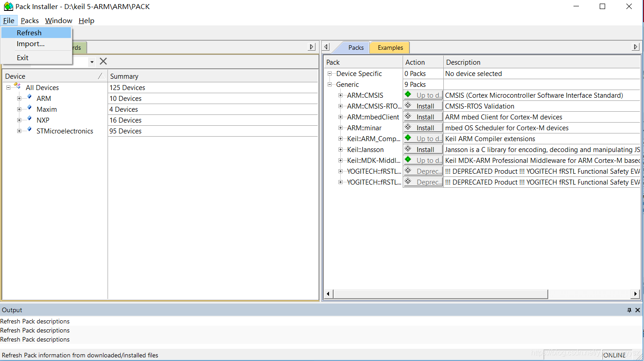The height and width of the screenshot is (361, 644).
Task: Sort by the Device column header
Action: click(55, 76)
